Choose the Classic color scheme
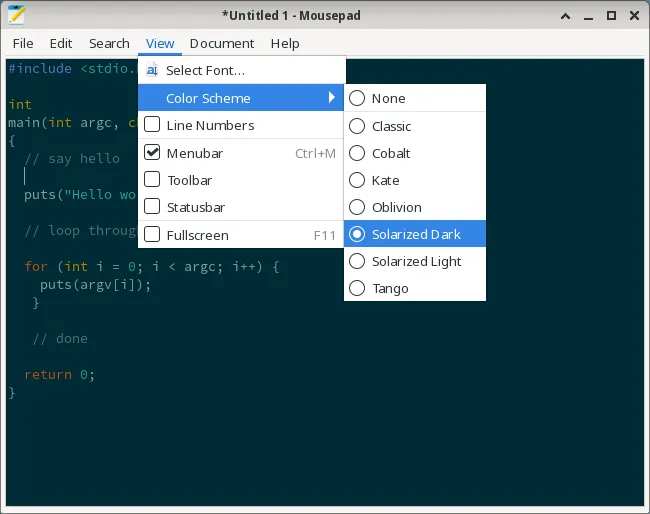This screenshot has width=650, height=514. (357, 126)
